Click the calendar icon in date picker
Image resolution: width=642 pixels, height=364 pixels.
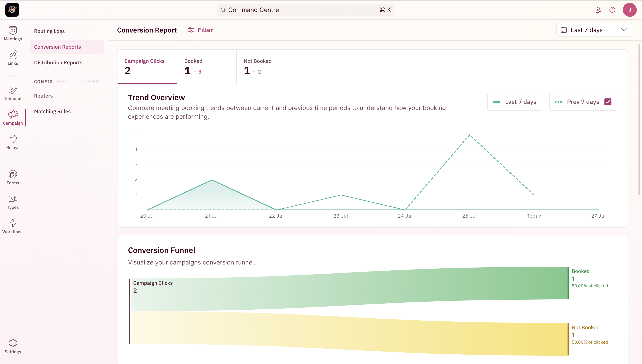564,30
